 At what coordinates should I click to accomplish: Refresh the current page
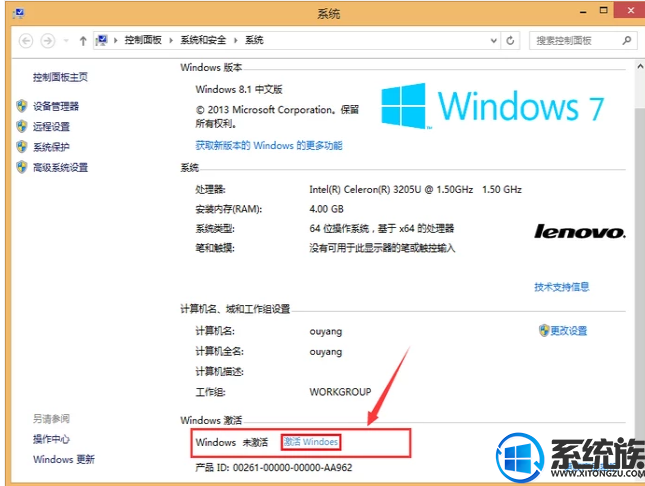click(x=510, y=40)
